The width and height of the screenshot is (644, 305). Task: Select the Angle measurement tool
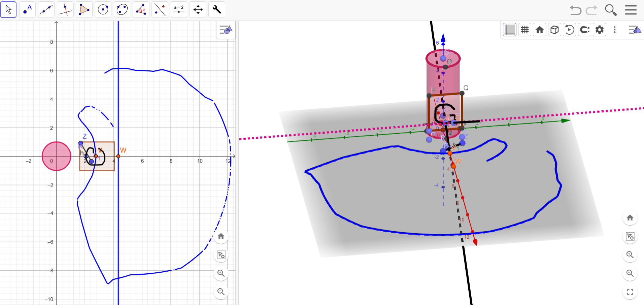click(x=141, y=9)
